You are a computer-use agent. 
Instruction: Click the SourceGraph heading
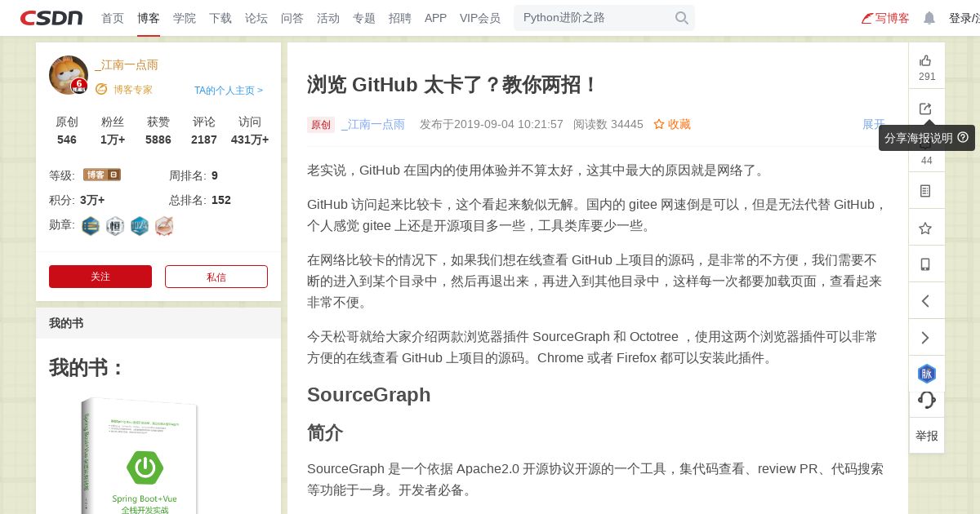coord(369,395)
